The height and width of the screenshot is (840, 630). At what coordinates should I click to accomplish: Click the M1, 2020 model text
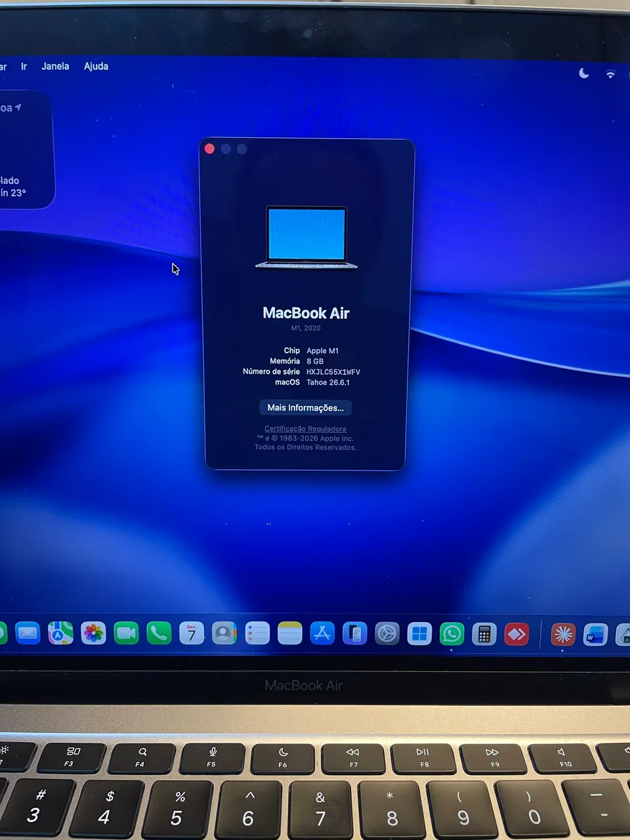click(x=306, y=328)
